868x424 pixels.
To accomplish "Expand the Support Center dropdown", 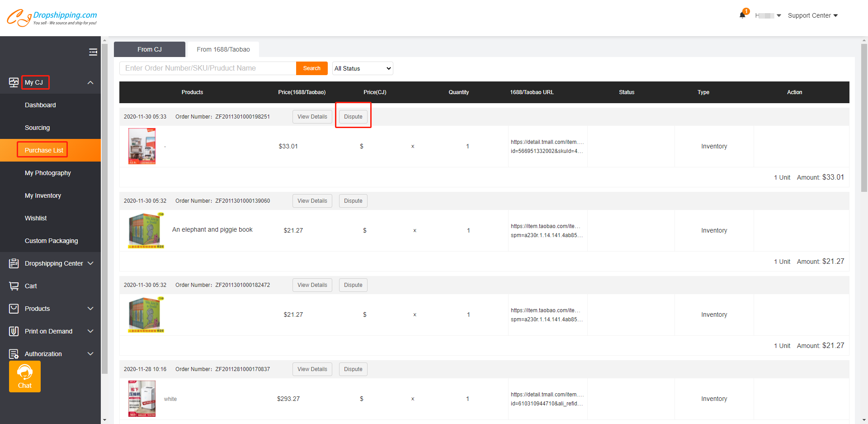I will pos(812,15).
